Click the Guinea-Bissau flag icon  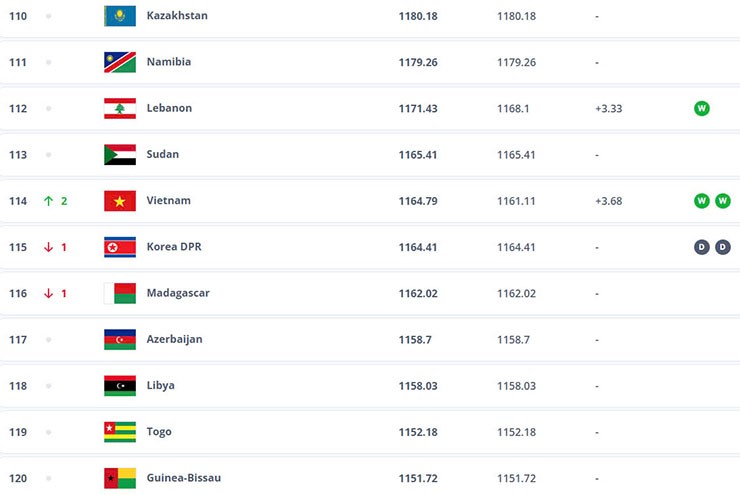[x=120, y=478]
